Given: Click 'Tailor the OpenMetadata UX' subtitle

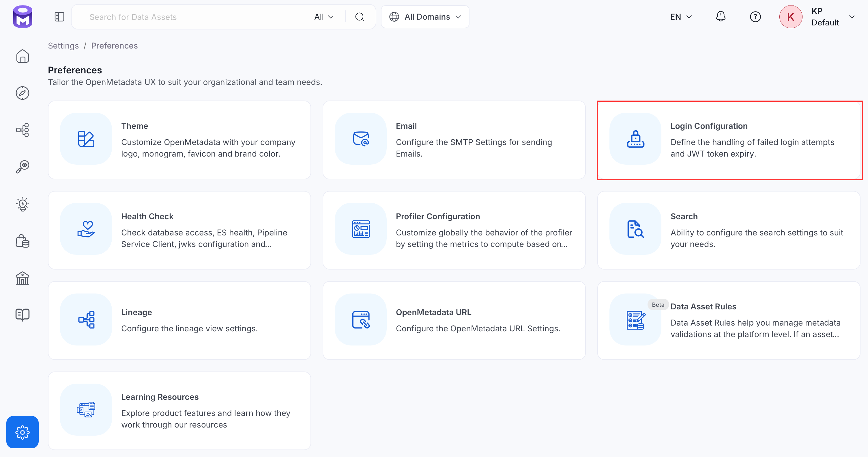Looking at the screenshot, I should (x=185, y=82).
